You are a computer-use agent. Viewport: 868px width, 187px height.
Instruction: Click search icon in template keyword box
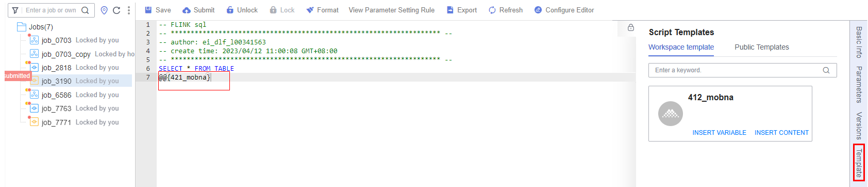tap(826, 70)
